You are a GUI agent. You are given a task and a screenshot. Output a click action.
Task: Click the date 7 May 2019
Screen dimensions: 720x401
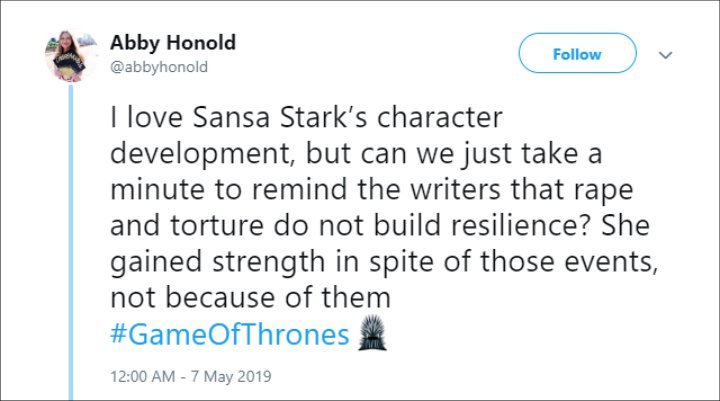(231, 376)
